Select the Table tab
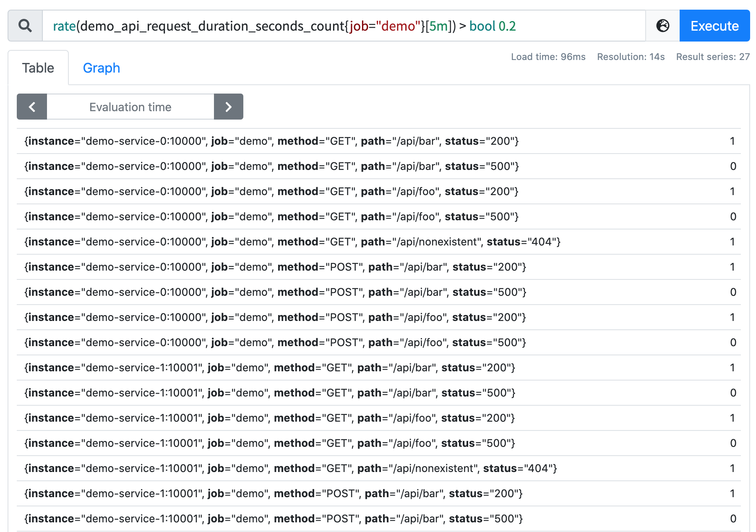Image resolution: width=756 pixels, height=532 pixels. click(x=38, y=68)
